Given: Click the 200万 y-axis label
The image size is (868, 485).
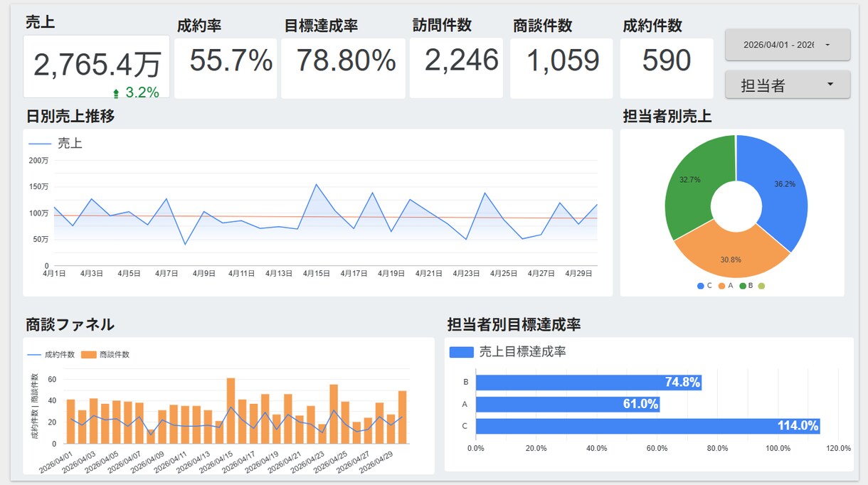Looking at the screenshot, I should 38,161.
